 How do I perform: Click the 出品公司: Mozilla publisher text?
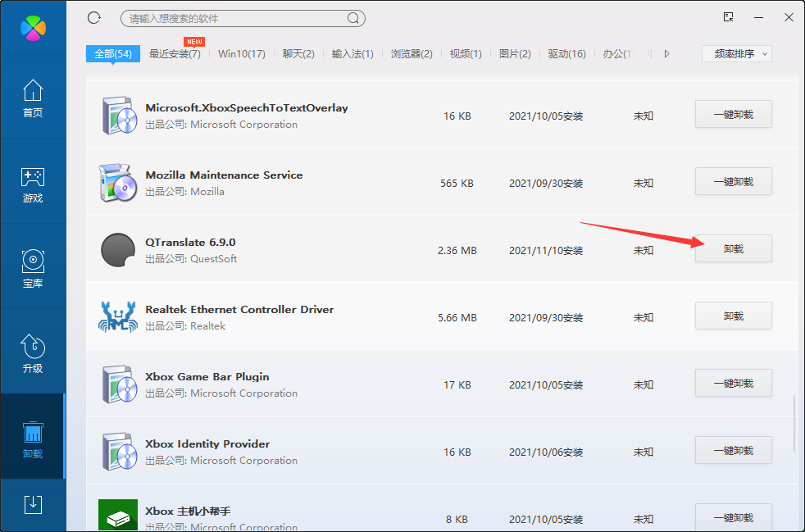184,192
